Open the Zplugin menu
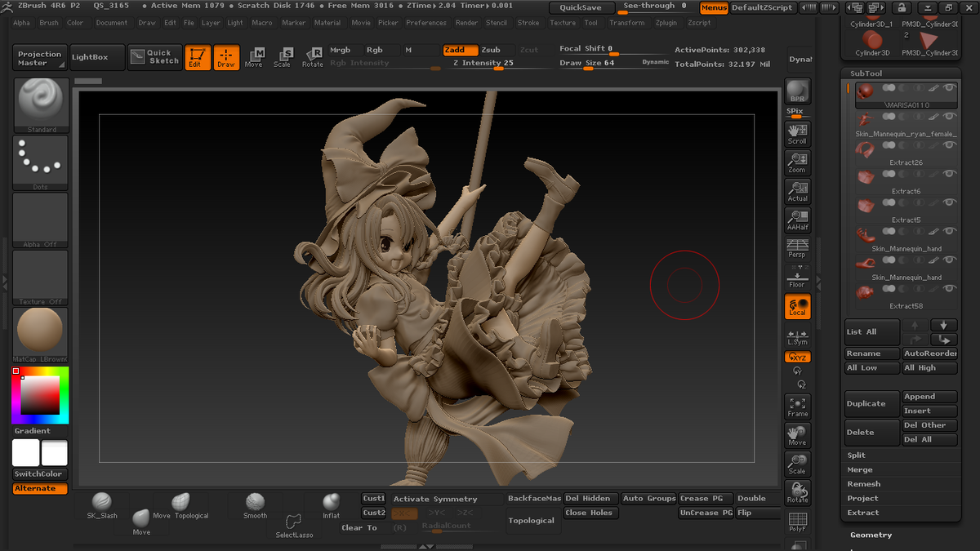Screen dimensions: 980x551 (x=666, y=23)
